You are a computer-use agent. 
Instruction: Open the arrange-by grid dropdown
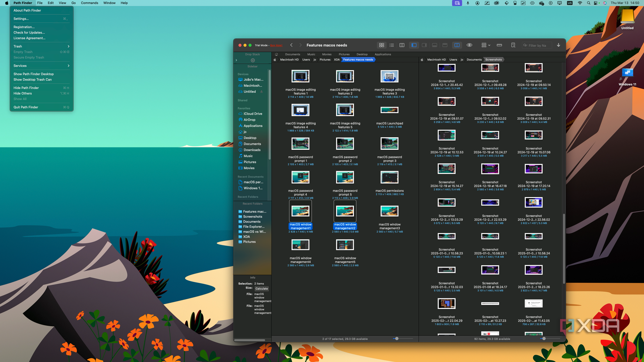pyautogui.click(x=486, y=45)
